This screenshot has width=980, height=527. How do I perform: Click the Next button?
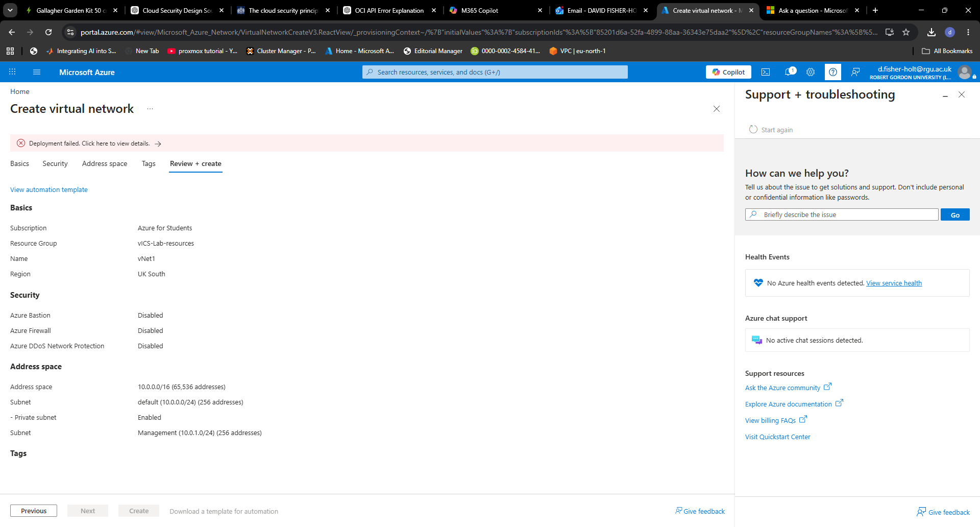coord(88,511)
